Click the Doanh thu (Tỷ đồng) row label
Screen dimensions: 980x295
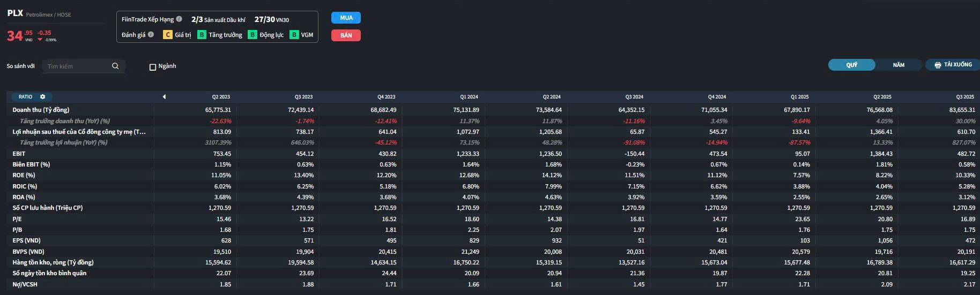(x=41, y=110)
